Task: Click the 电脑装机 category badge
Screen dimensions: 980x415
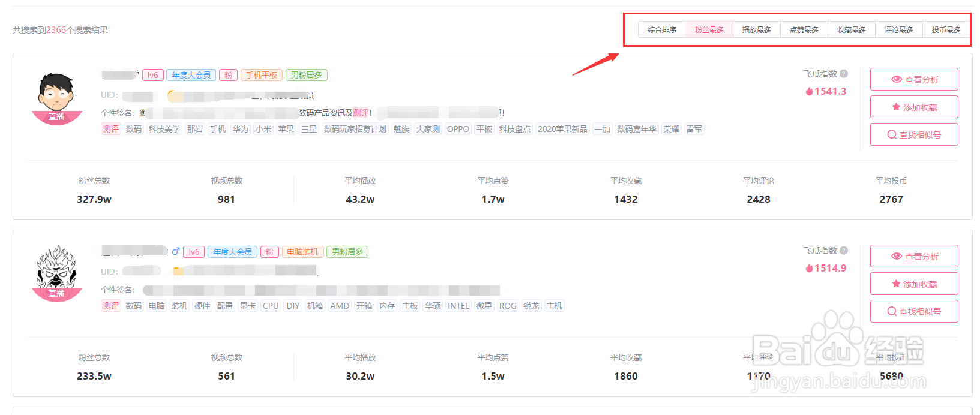Action: [x=302, y=252]
